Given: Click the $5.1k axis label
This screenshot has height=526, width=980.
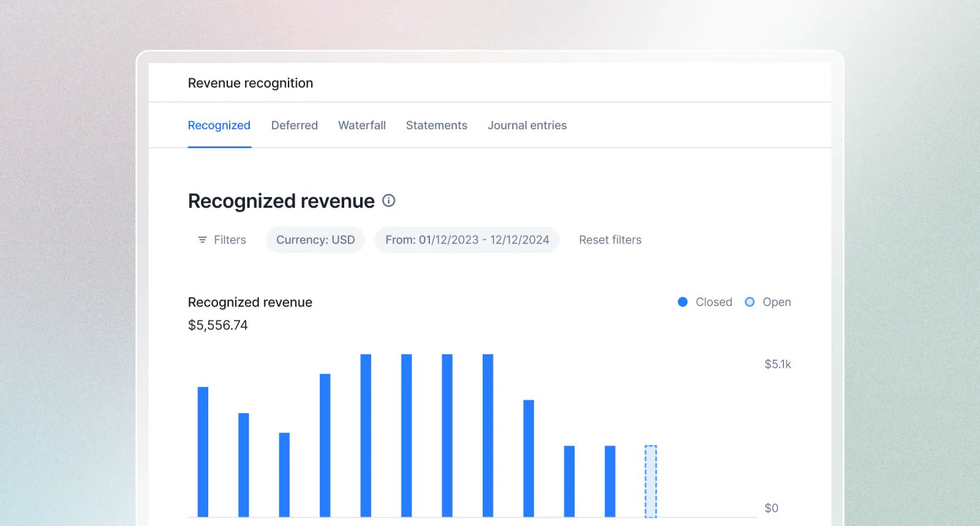Looking at the screenshot, I should point(778,364).
